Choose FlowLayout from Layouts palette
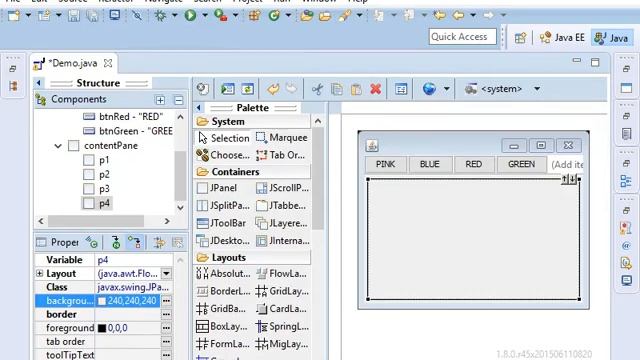Screen dimensions: 640x360 (282, 273)
